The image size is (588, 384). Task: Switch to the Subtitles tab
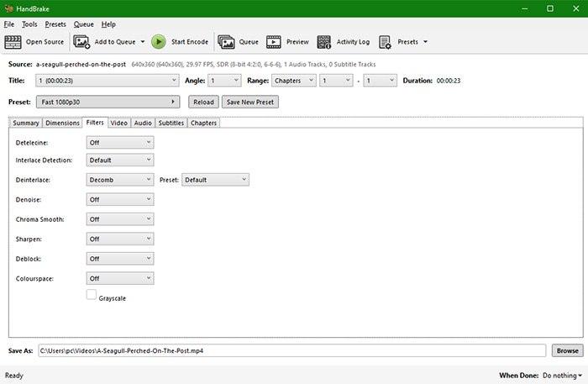[x=171, y=123]
